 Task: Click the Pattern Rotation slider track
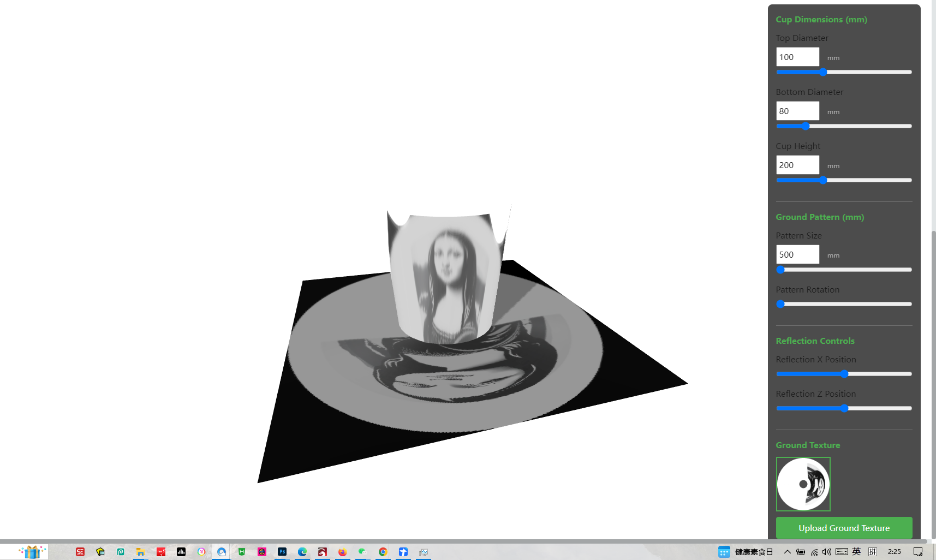click(844, 304)
